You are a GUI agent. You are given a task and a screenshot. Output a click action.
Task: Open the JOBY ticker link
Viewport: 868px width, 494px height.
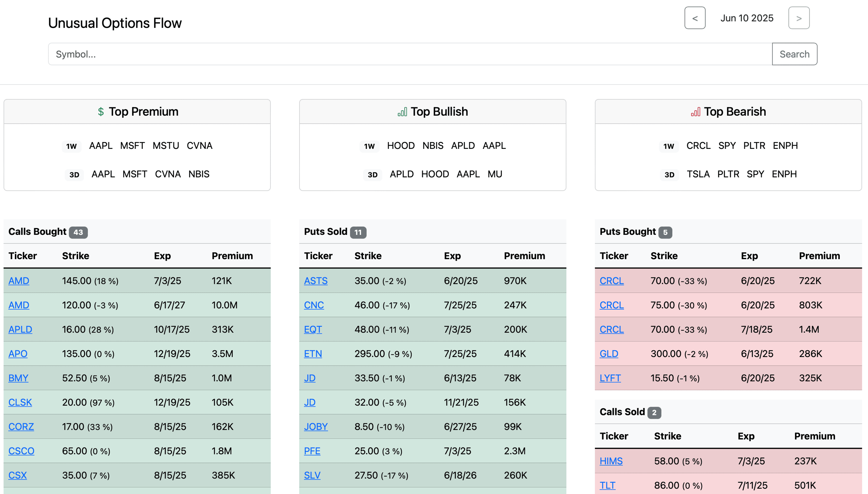[x=316, y=426]
